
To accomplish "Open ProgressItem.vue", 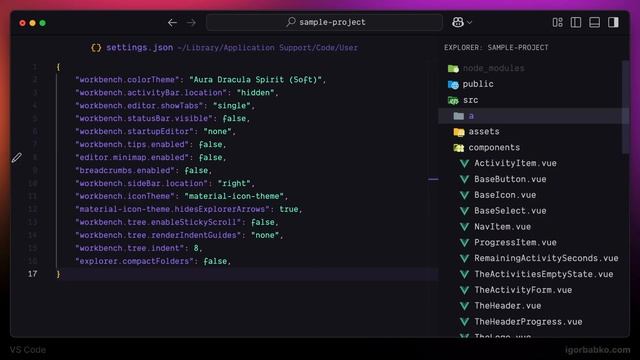I will click(515, 242).
